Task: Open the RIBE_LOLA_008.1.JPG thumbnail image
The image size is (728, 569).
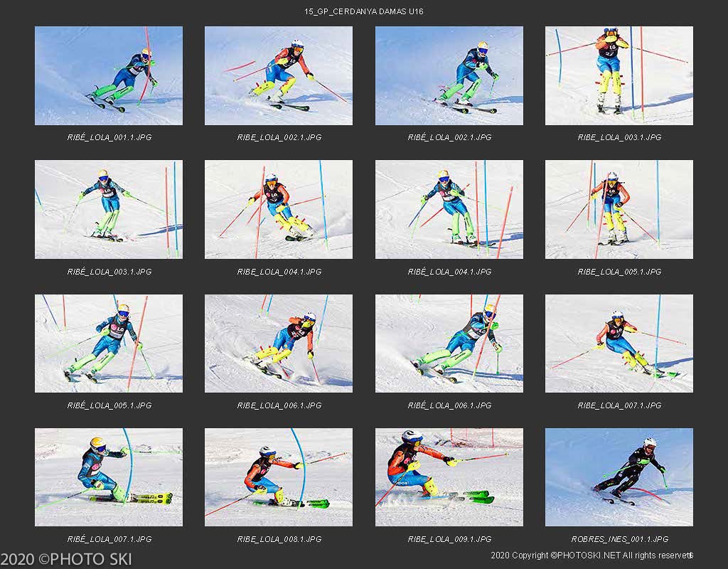Action: click(x=279, y=477)
